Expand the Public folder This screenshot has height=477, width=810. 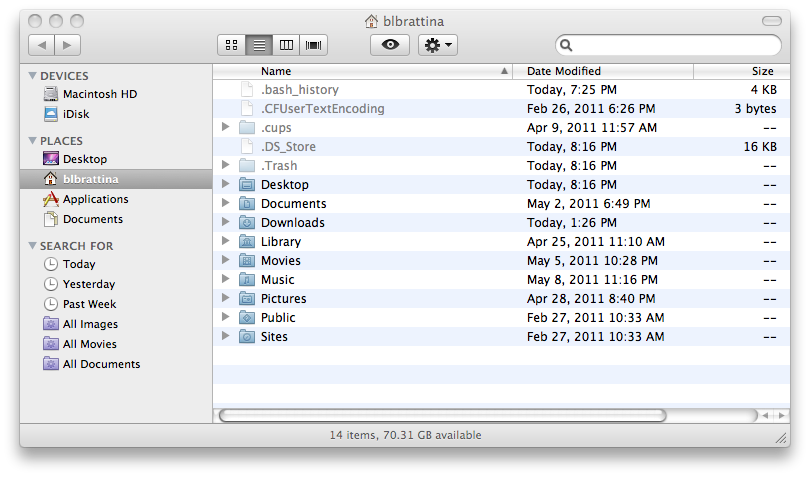(x=225, y=317)
